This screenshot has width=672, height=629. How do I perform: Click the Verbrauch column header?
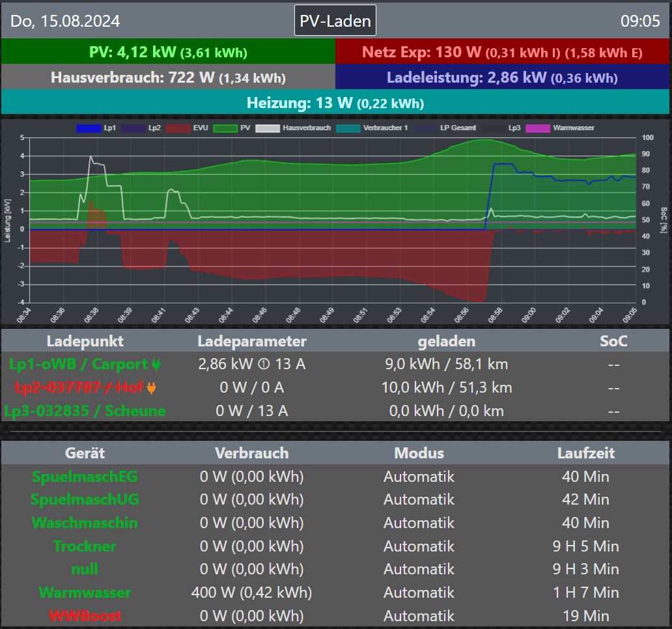click(251, 453)
